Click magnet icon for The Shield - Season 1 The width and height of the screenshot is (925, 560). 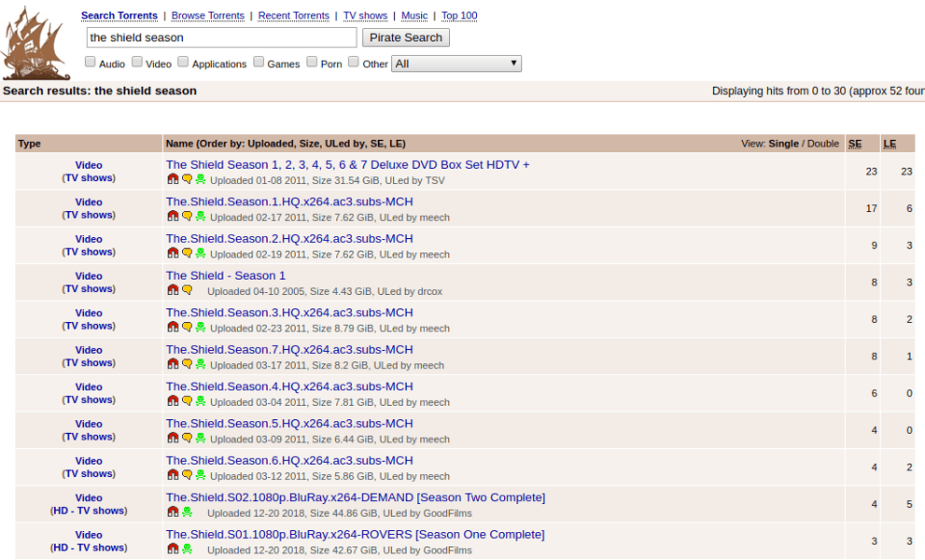(173, 289)
